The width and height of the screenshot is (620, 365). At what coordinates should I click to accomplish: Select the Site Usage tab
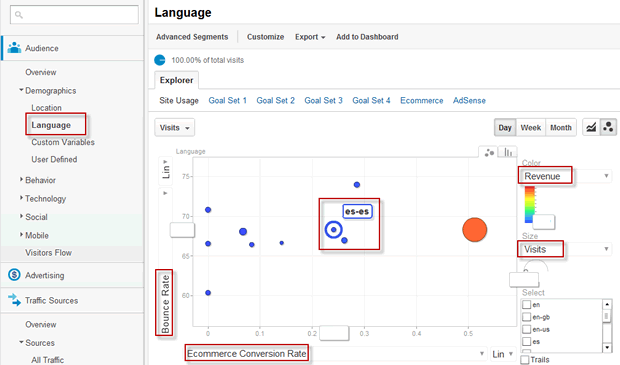tap(179, 100)
